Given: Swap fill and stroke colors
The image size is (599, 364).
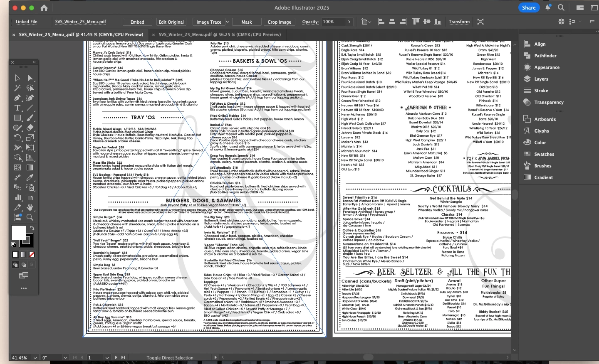Looking at the screenshot, I should (x=32, y=228).
